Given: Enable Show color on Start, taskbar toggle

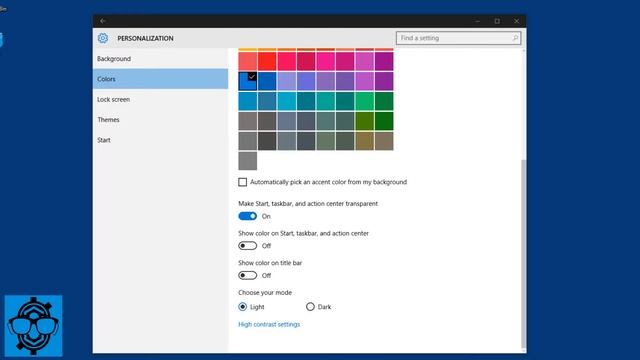Looking at the screenshot, I should 248,246.
